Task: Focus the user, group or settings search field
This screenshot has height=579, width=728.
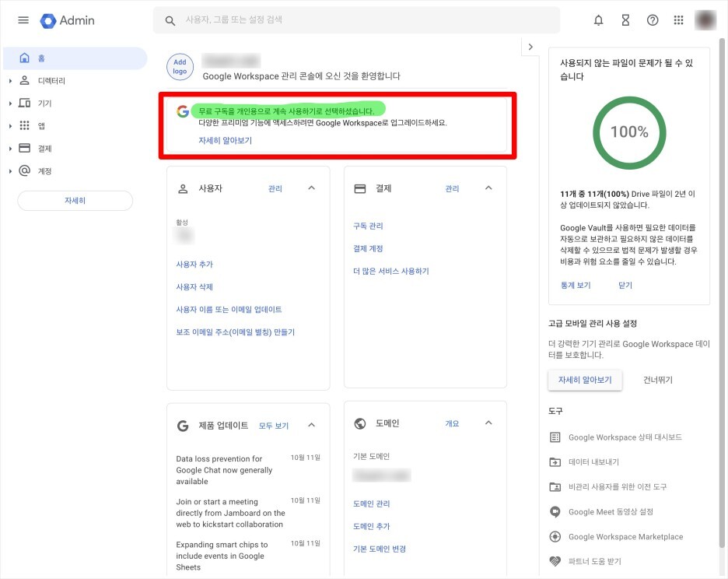Action: pyautogui.click(x=356, y=20)
